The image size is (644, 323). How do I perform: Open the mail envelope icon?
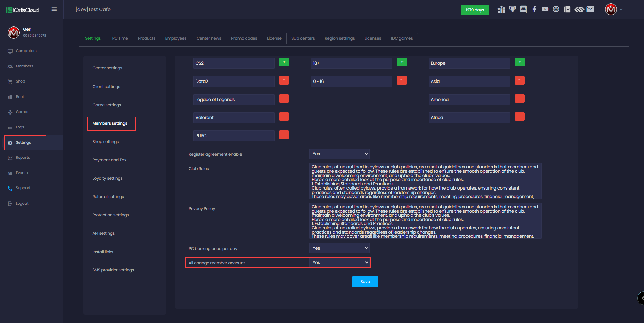click(590, 9)
